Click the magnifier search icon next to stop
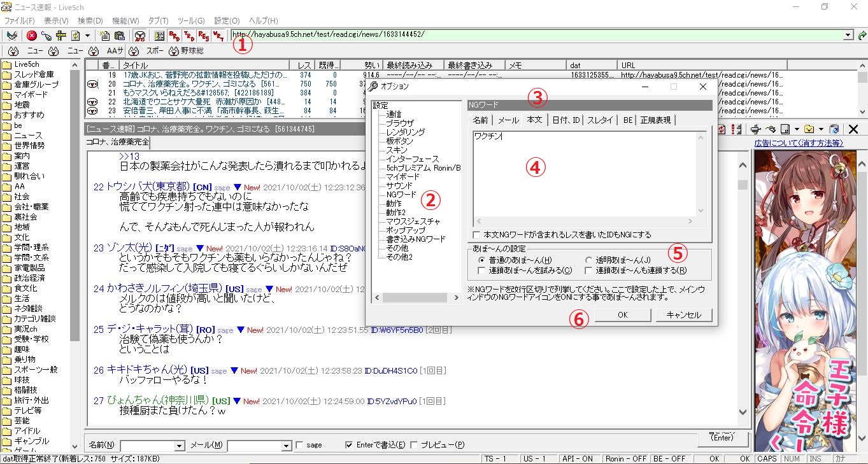The image size is (868, 464). [x=46, y=36]
